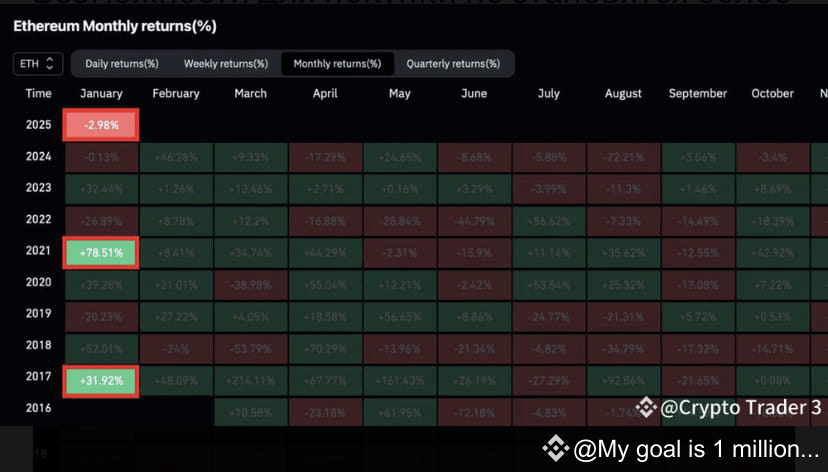Select the 2022 row label
Viewport: 828px width, 472px height.
(39, 219)
